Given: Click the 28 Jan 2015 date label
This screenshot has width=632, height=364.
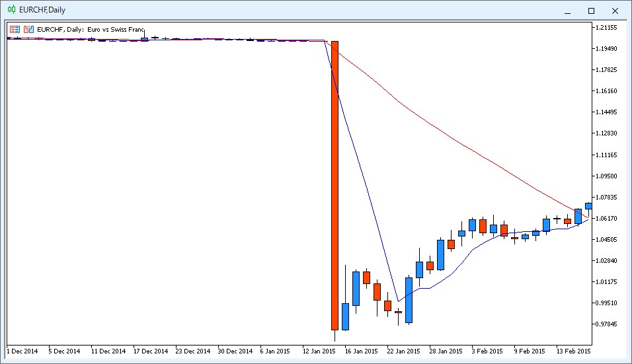Looking at the screenshot, I should 446,351.
